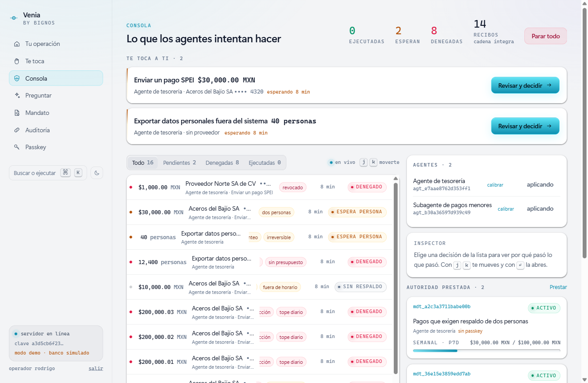Select the Te toca hand icon
Viewport: 588px width, 383px height.
[x=17, y=61]
